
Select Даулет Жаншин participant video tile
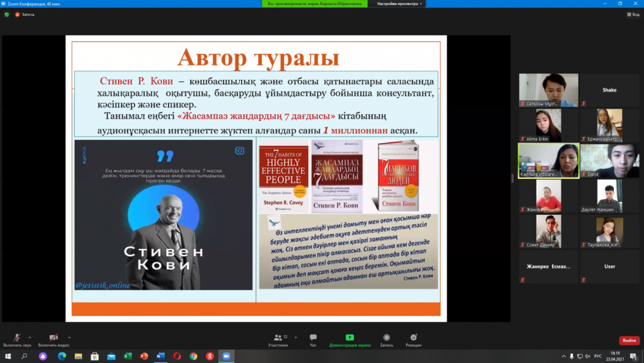pyautogui.click(x=609, y=196)
